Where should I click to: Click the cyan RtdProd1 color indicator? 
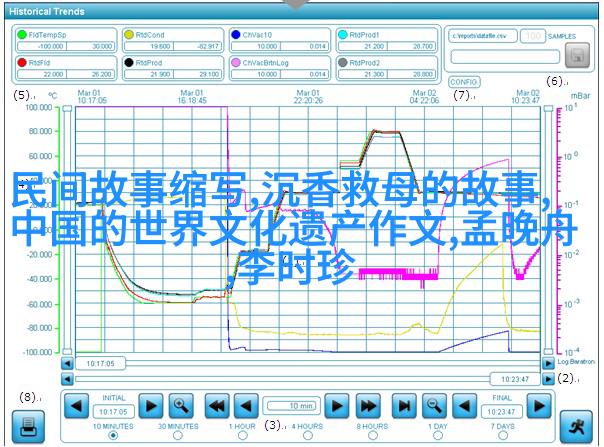tap(343, 35)
